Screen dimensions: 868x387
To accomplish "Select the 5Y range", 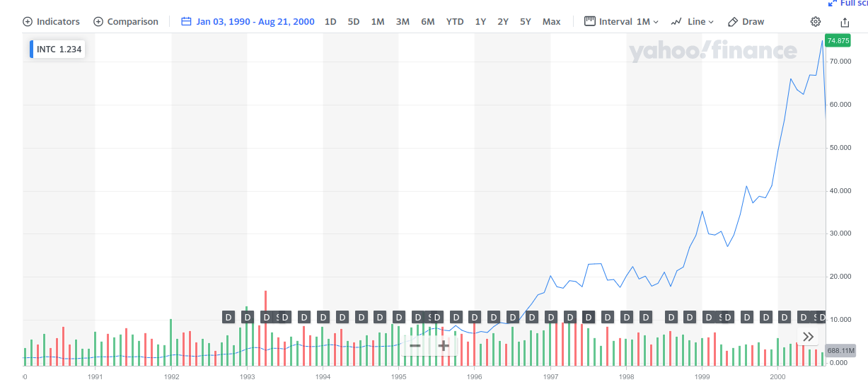I will (526, 21).
